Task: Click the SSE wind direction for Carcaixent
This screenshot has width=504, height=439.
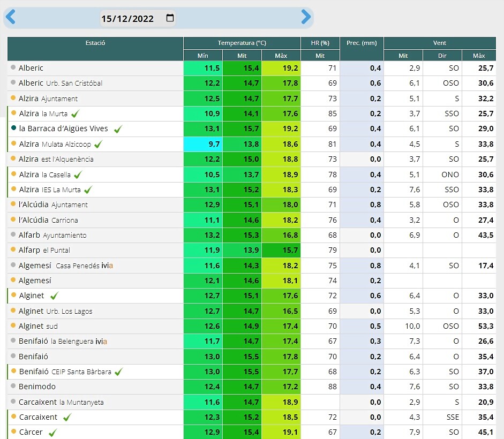Action: pyautogui.click(x=453, y=417)
